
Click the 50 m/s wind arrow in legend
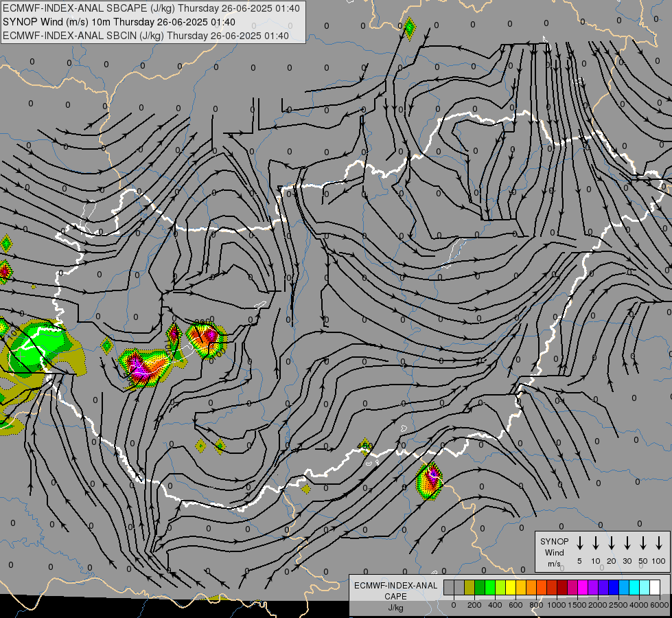[643, 543]
